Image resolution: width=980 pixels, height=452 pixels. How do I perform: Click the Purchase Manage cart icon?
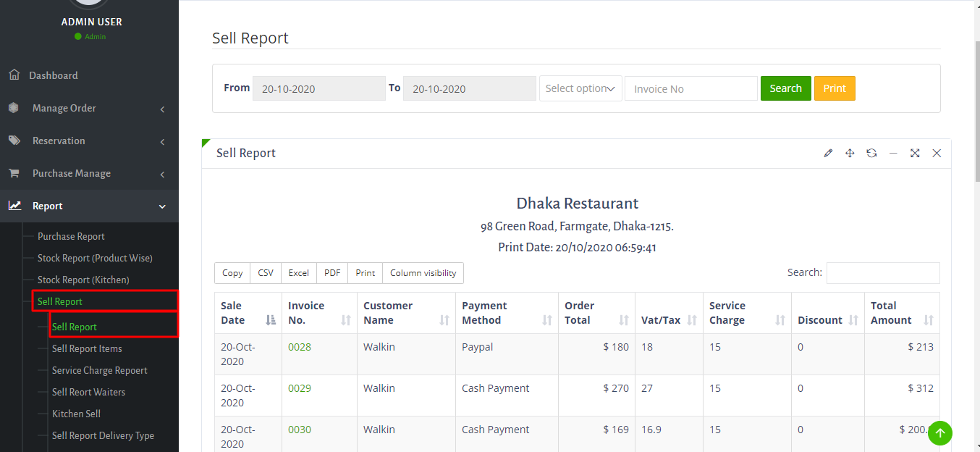[x=14, y=173]
